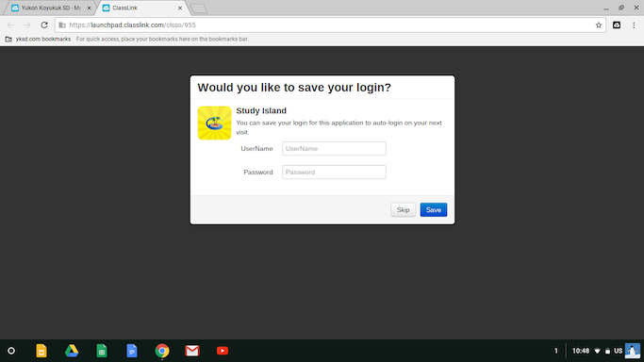Screen dimensions: 644x362
Task: View site info icon in address bar
Action: tap(62, 25)
